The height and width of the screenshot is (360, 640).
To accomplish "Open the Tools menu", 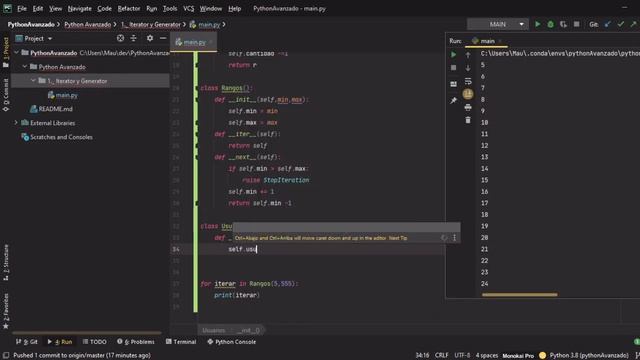I will point(170,8).
